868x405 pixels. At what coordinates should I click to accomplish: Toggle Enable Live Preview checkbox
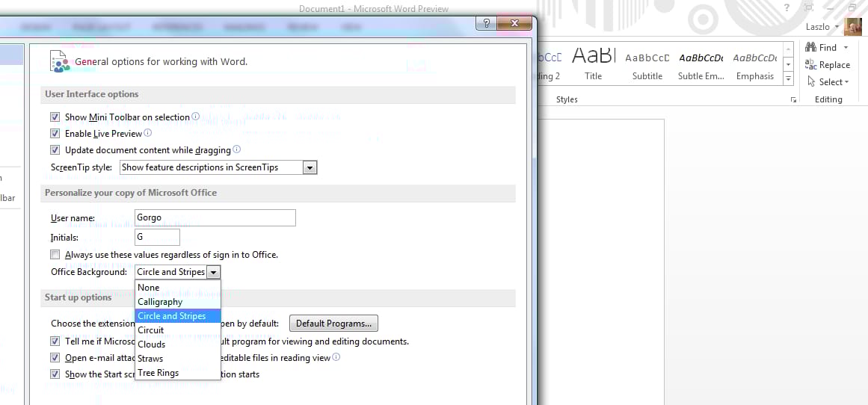pyautogui.click(x=55, y=133)
